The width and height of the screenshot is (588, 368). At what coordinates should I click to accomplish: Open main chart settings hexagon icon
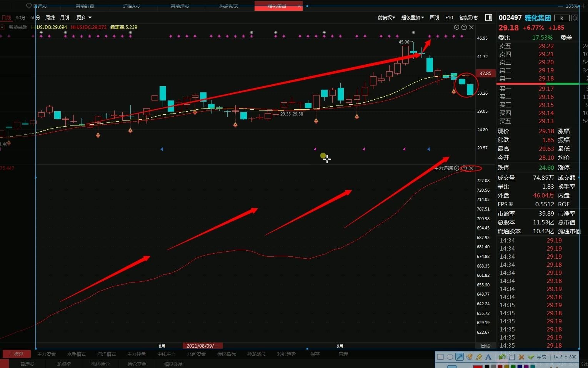coord(456,27)
